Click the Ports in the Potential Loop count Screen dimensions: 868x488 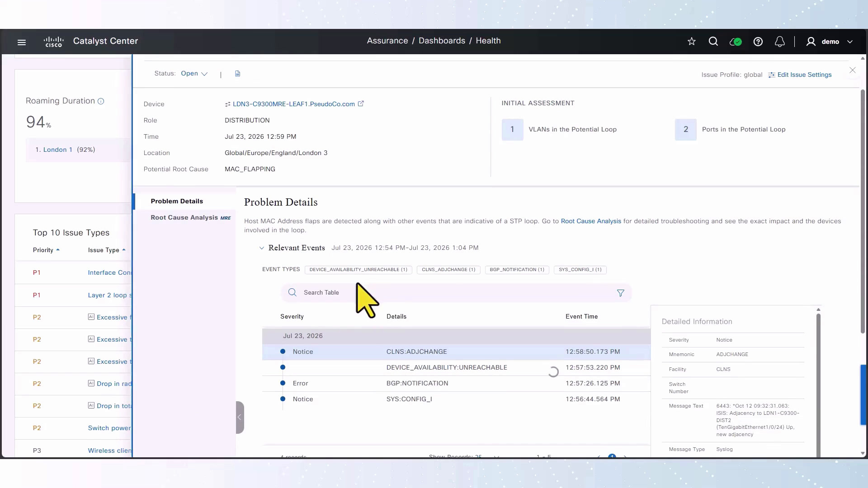click(685, 129)
